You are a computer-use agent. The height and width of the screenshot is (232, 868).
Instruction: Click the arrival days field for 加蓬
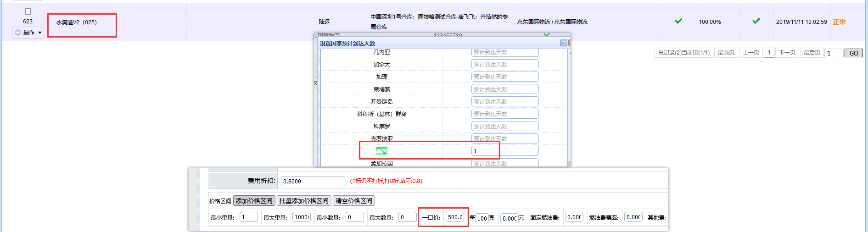pyautogui.click(x=505, y=77)
